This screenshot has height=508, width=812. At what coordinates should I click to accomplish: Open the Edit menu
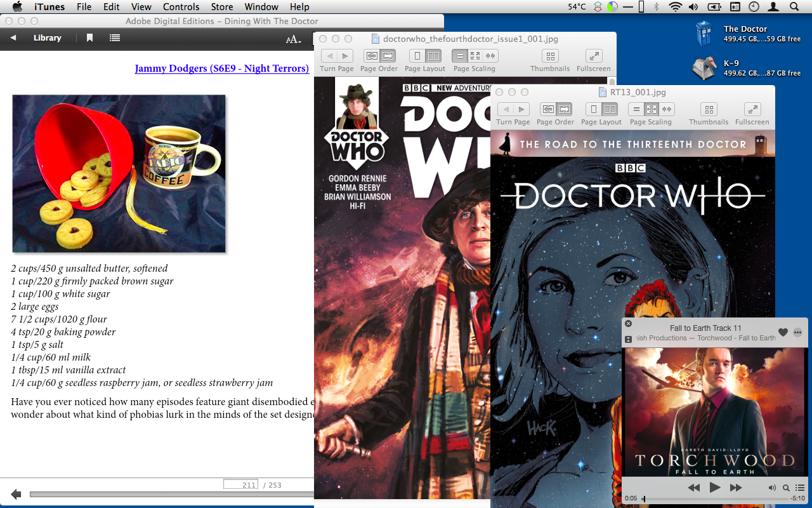click(x=112, y=7)
